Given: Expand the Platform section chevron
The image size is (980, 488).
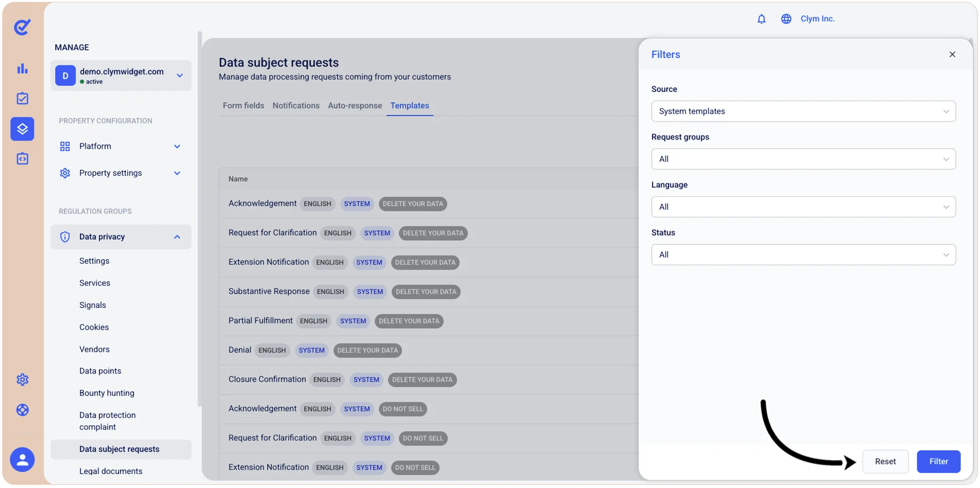Looking at the screenshot, I should 177,147.
